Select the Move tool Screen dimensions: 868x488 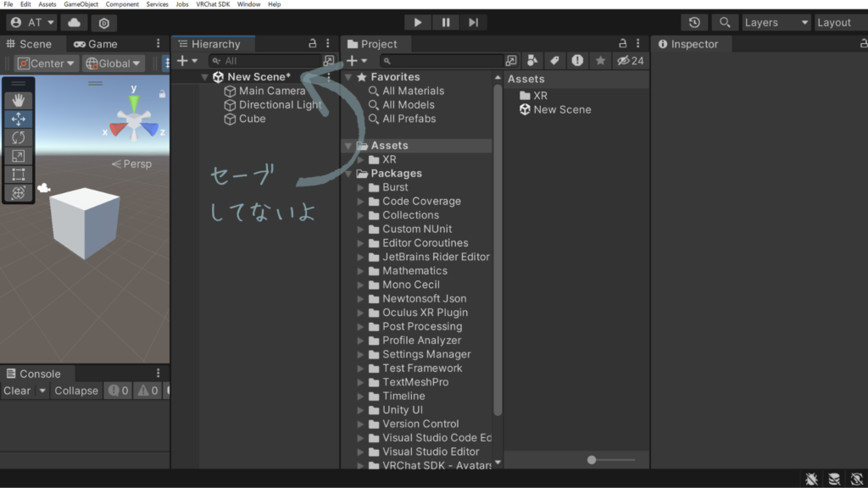(18, 119)
